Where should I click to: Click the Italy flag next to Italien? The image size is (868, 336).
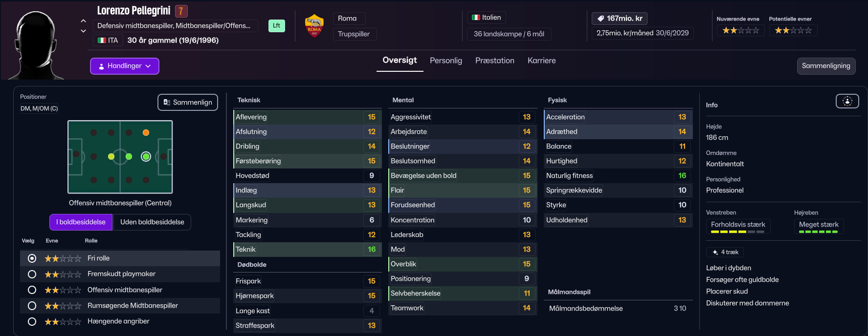coord(476,18)
